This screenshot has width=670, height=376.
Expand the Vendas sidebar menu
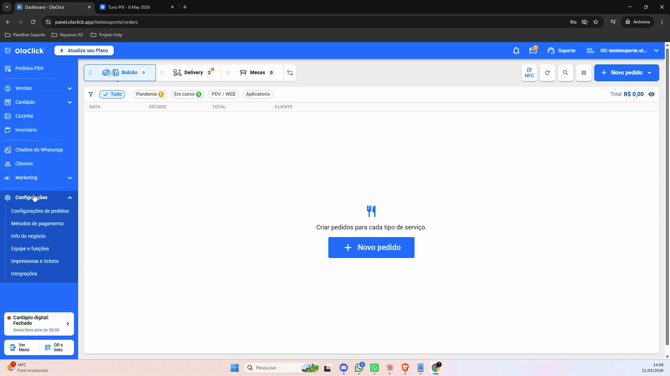[x=38, y=88]
